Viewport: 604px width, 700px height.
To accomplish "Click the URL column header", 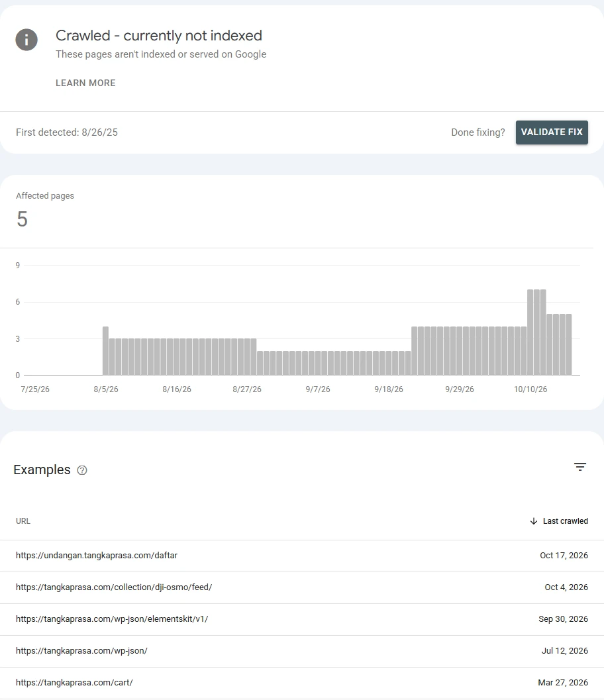I will tap(23, 521).
